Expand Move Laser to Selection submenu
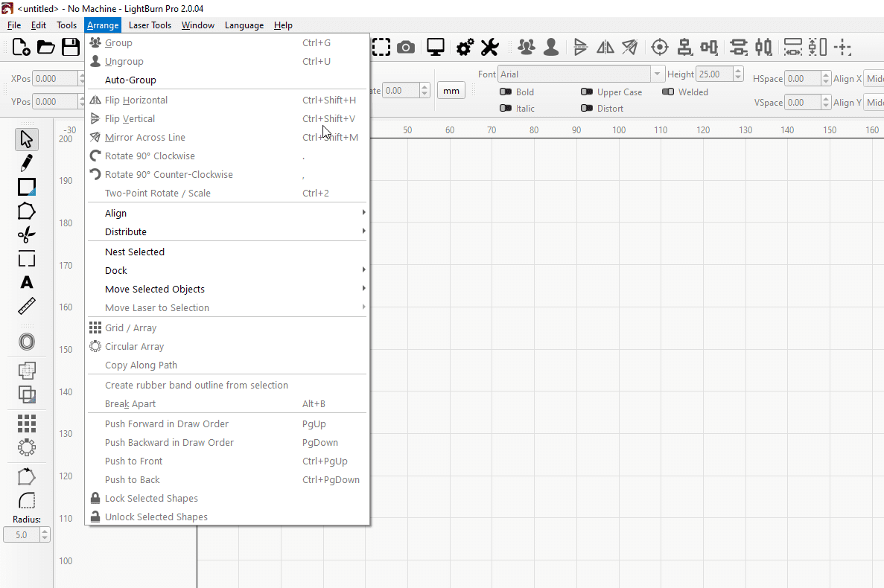 point(227,307)
